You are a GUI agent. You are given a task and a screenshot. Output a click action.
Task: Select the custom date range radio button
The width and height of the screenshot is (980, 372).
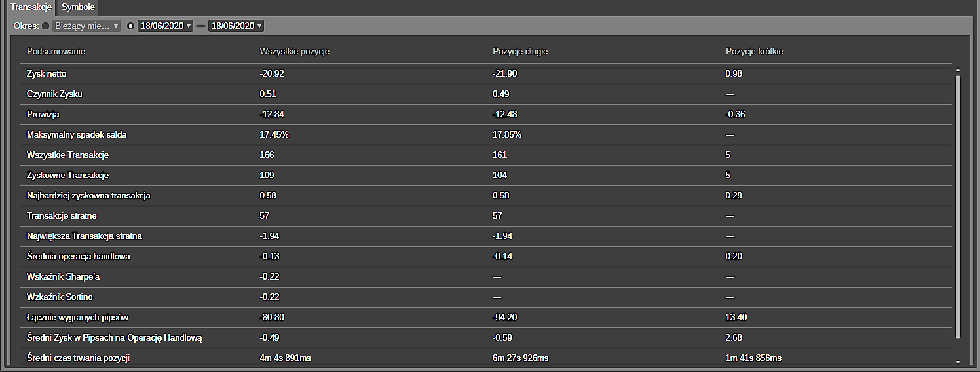(130, 26)
